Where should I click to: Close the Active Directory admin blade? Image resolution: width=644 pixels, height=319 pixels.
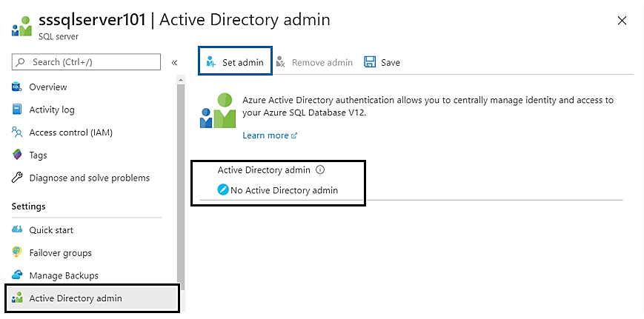622,21
